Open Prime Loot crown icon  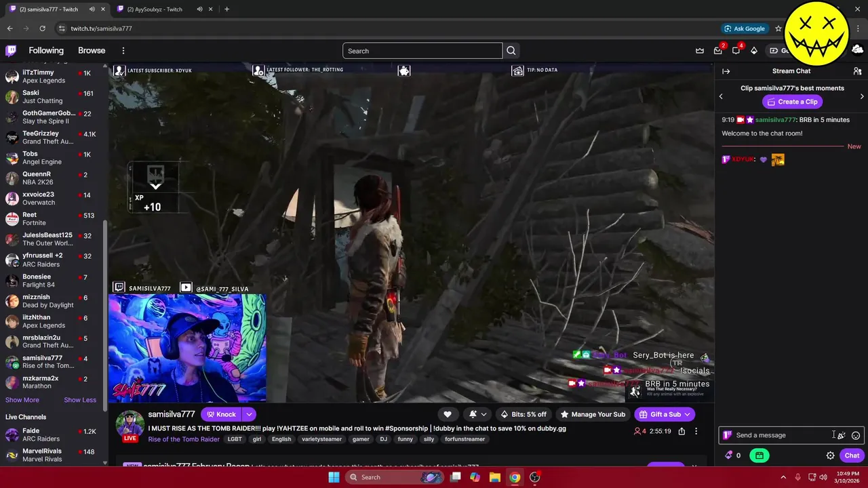click(700, 50)
